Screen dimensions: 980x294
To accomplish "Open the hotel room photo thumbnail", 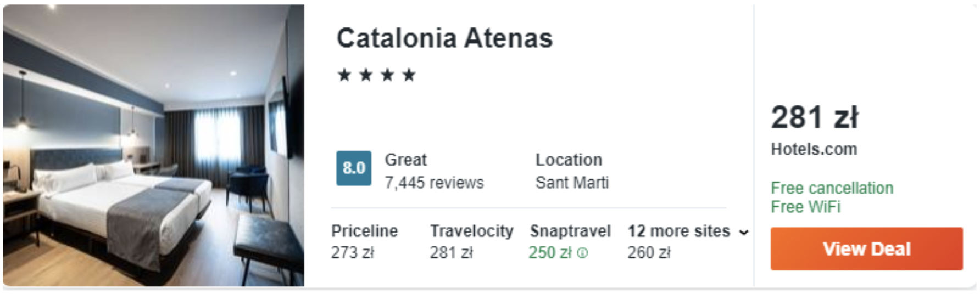I will 153,145.
